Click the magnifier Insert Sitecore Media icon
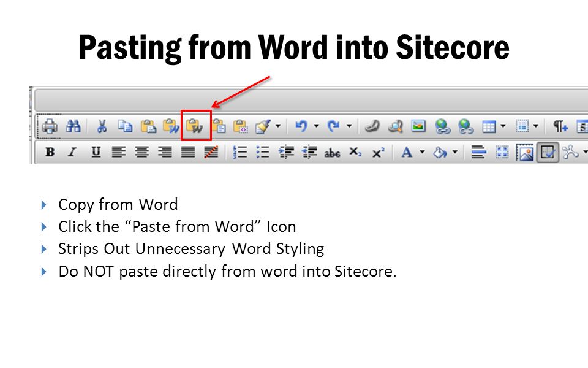 coord(395,126)
